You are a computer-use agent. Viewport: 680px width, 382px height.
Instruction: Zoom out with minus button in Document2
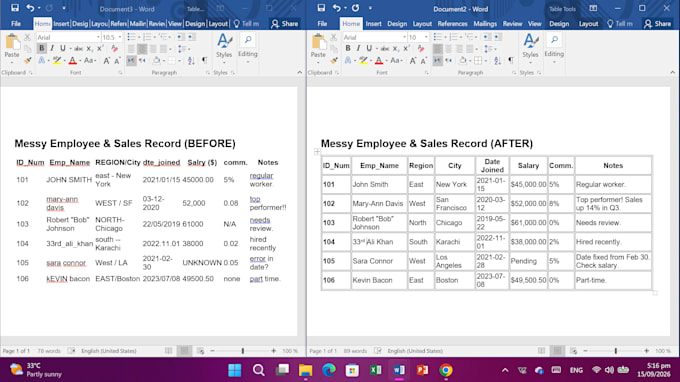coord(585,351)
